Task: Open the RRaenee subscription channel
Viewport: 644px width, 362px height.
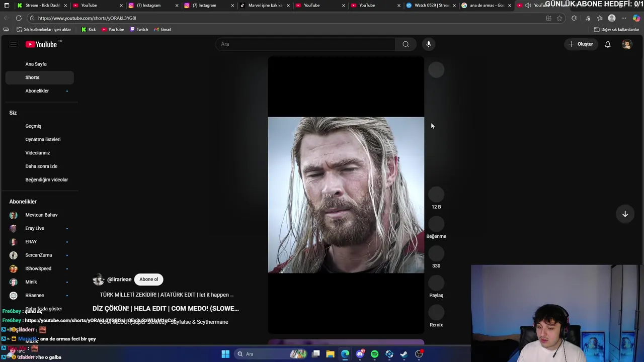Action: 35,296
